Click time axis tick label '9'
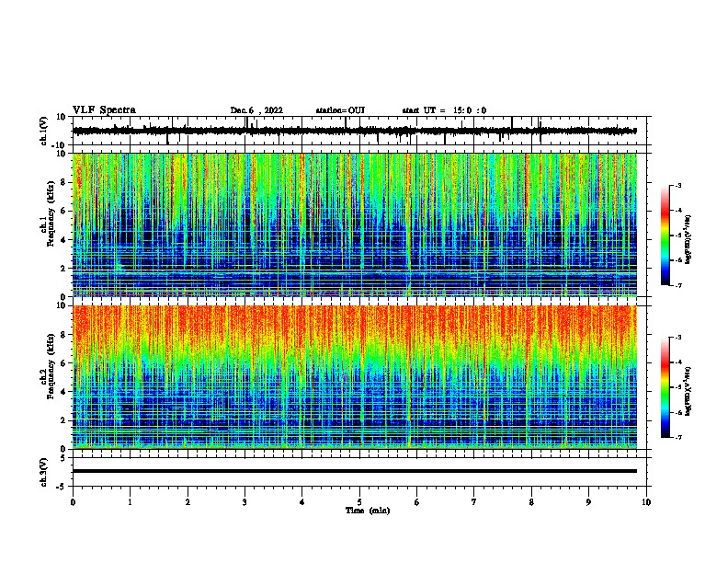This screenshot has height=563, width=728. pos(588,502)
